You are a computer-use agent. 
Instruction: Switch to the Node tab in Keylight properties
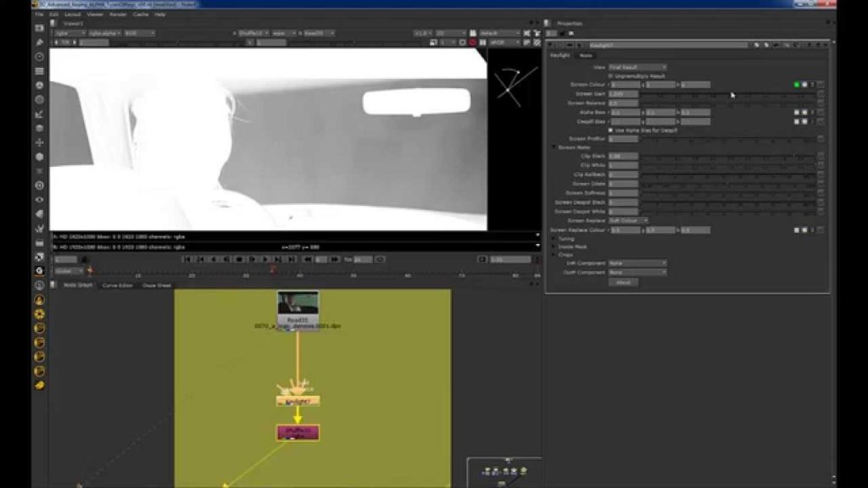pos(587,56)
